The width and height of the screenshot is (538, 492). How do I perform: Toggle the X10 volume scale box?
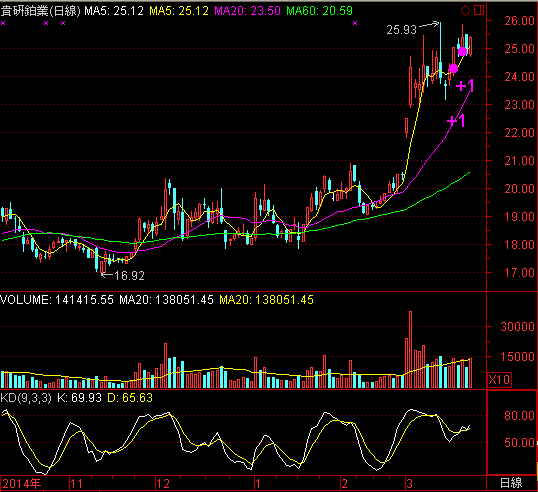point(500,380)
